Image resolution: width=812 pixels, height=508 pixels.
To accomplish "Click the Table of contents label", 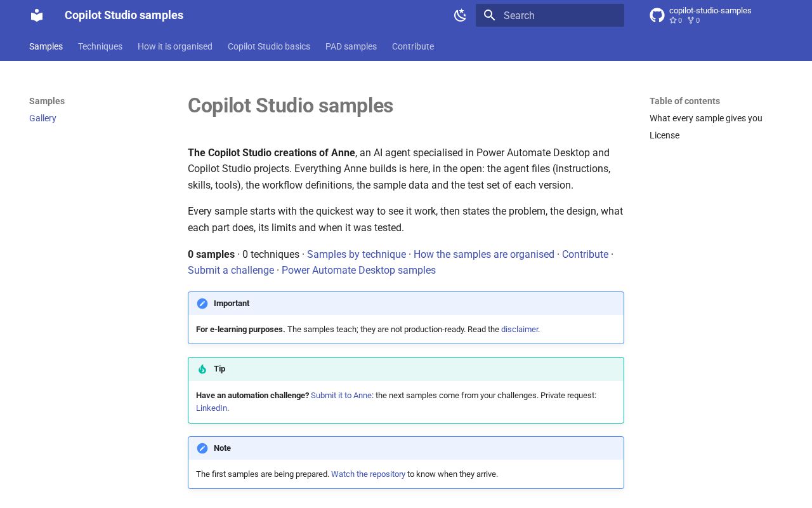I will [684, 101].
